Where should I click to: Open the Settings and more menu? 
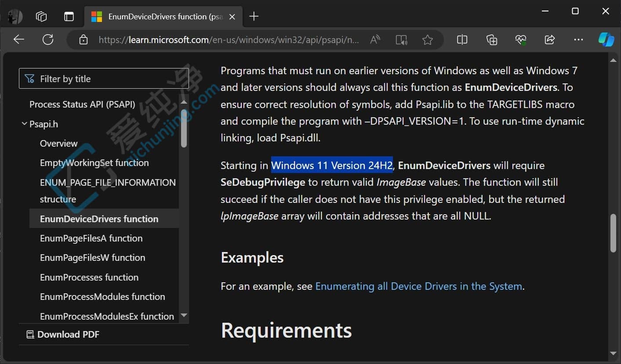click(578, 40)
